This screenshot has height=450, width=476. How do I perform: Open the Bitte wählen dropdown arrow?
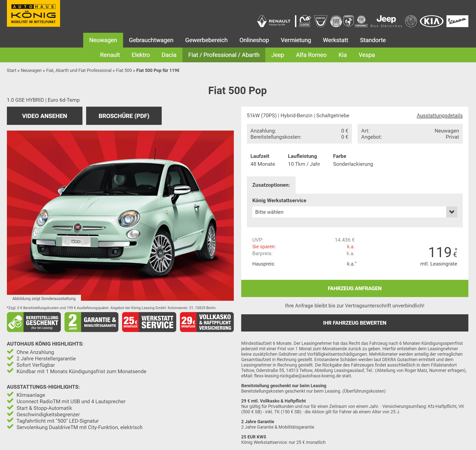coord(452,212)
